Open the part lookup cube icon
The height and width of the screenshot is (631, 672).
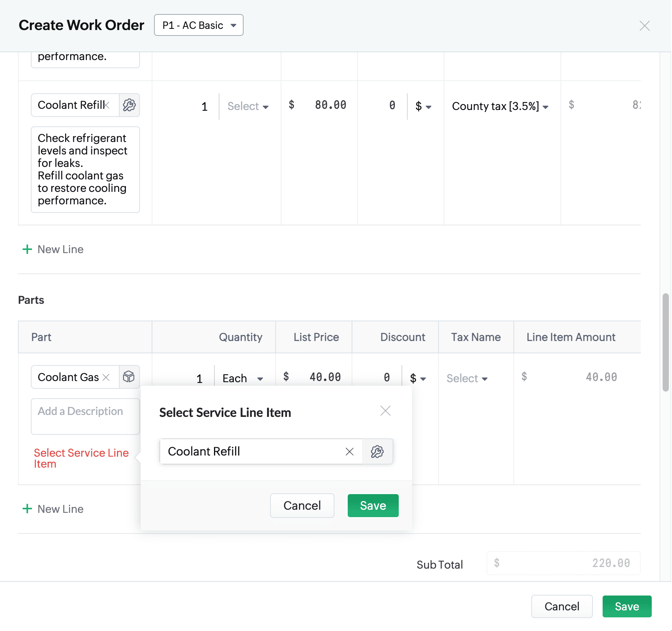129,377
